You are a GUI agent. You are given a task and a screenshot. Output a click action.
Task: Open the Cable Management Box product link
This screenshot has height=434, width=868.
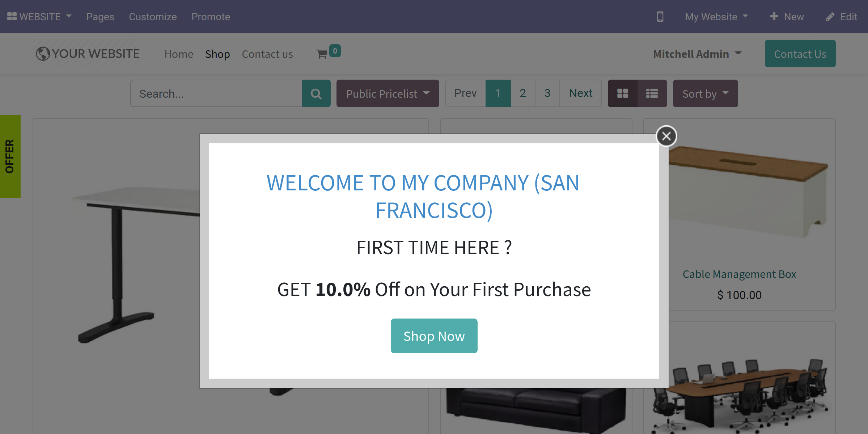[739, 274]
